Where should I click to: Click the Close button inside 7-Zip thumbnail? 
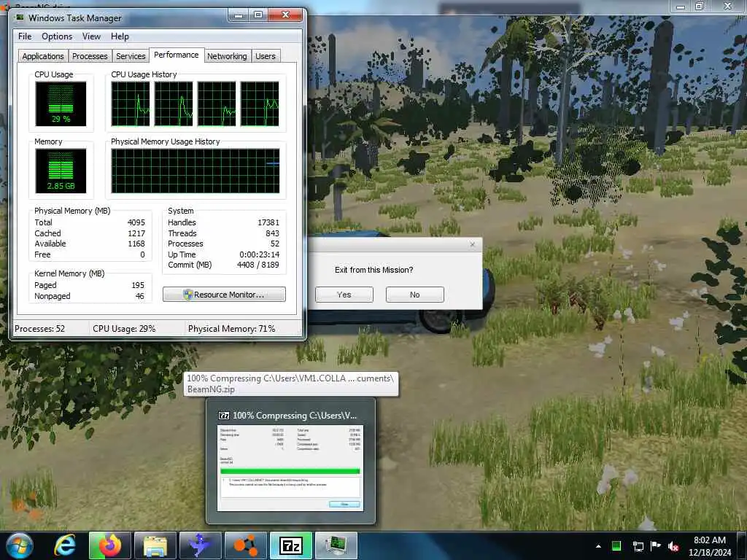point(344,505)
